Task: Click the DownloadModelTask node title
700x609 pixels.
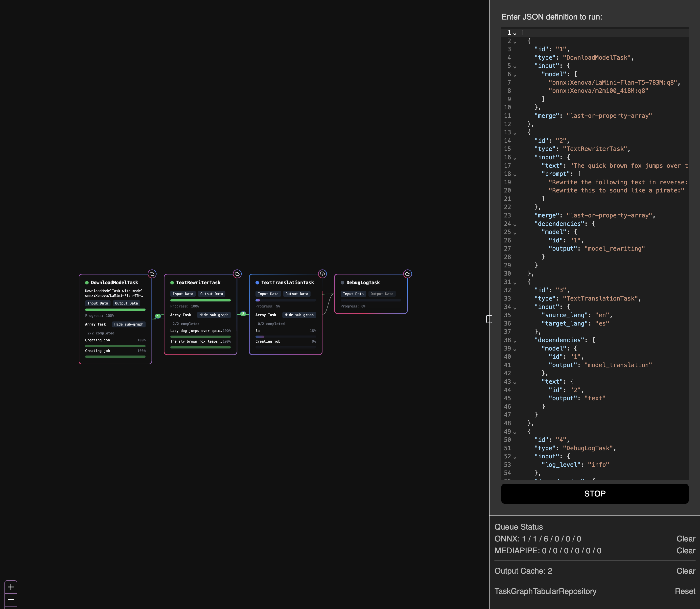Action: 115,283
